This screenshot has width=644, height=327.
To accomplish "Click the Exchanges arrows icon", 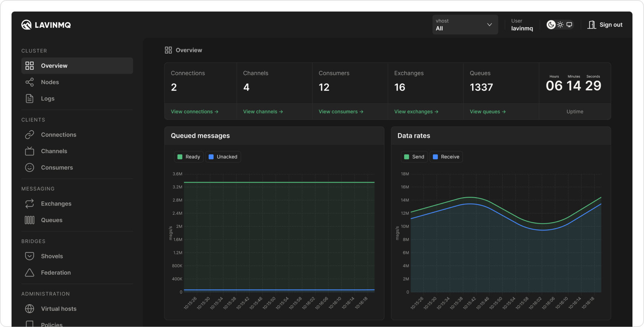I will pos(29,204).
